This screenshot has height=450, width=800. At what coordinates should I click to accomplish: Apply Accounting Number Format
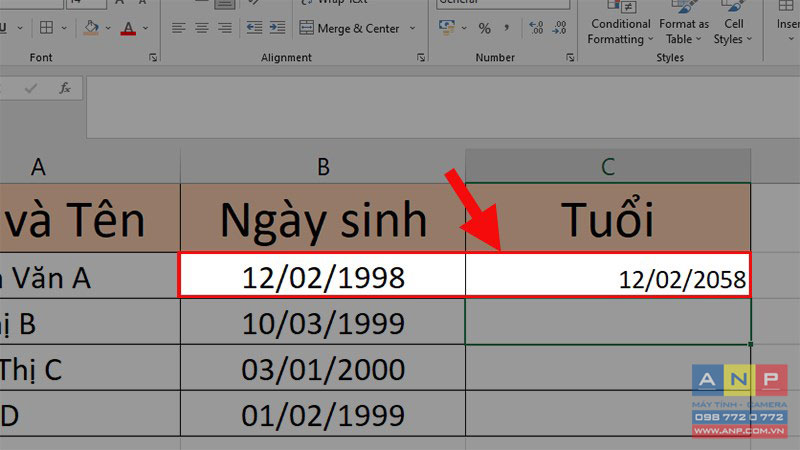pos(446,27)
